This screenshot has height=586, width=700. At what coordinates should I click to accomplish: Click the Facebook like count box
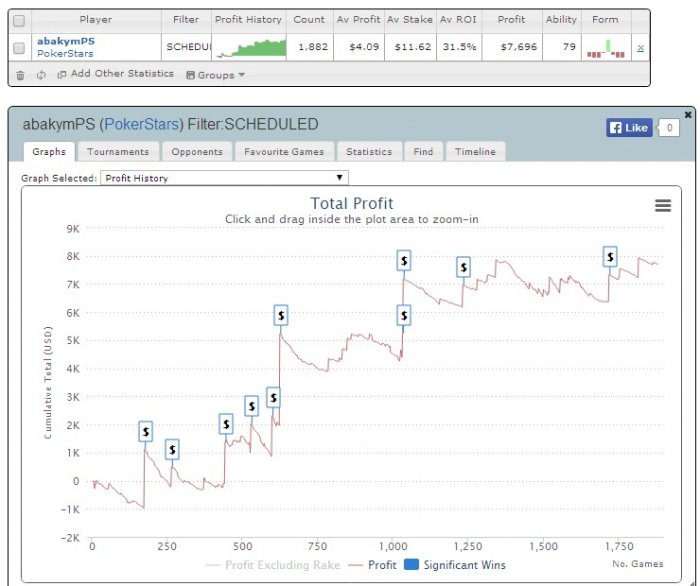pos(669,128)
